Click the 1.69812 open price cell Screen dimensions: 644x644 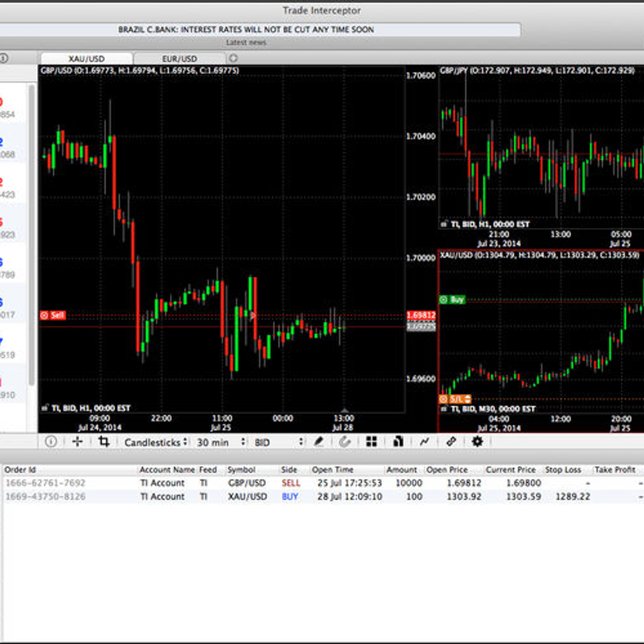[464, 483]
